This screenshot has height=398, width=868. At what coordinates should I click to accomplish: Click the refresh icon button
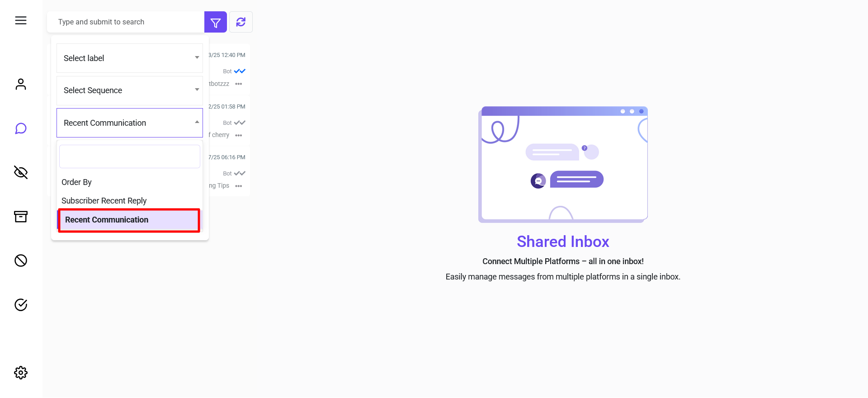[x=241, y=22]
